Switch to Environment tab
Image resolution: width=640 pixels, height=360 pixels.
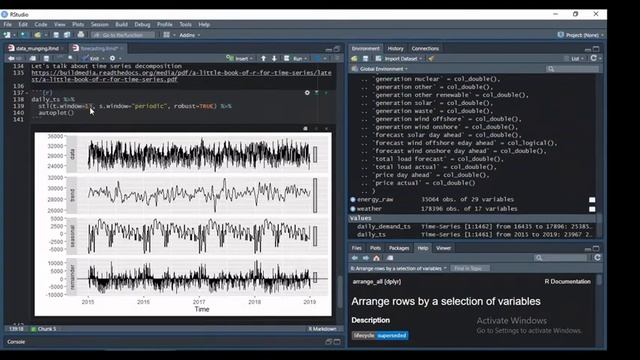(x=365, y=49)
